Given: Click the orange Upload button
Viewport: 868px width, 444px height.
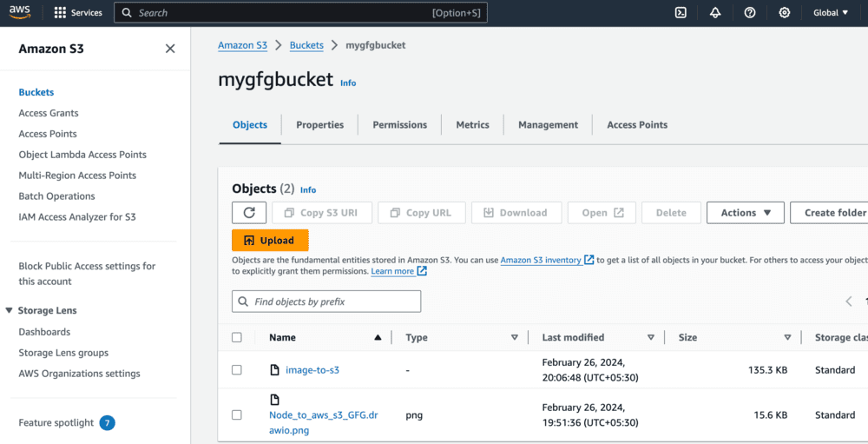Looking at the screenshot, I should click(270, 241).
